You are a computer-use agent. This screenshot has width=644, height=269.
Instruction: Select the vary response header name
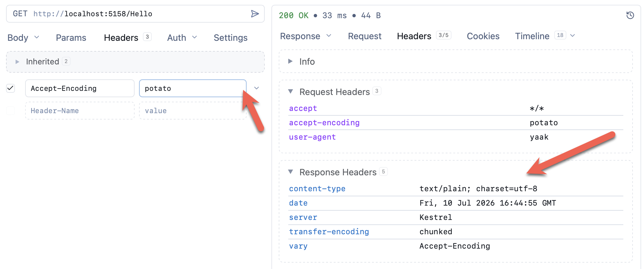298,246
